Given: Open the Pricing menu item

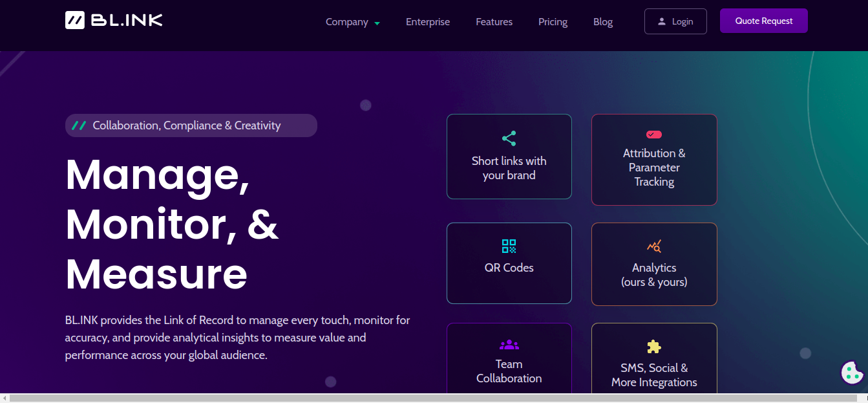Looking at the screenshot, I should point(553,22).
